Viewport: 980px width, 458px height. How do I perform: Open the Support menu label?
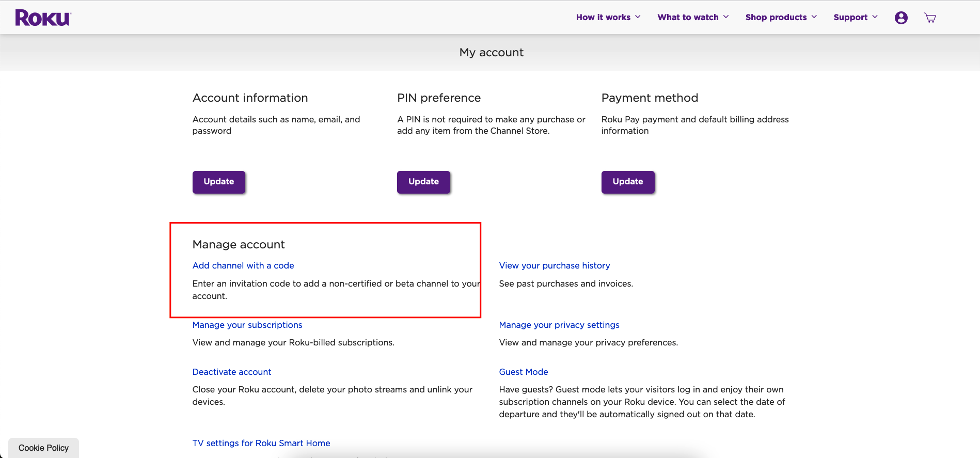pos(850,18)
